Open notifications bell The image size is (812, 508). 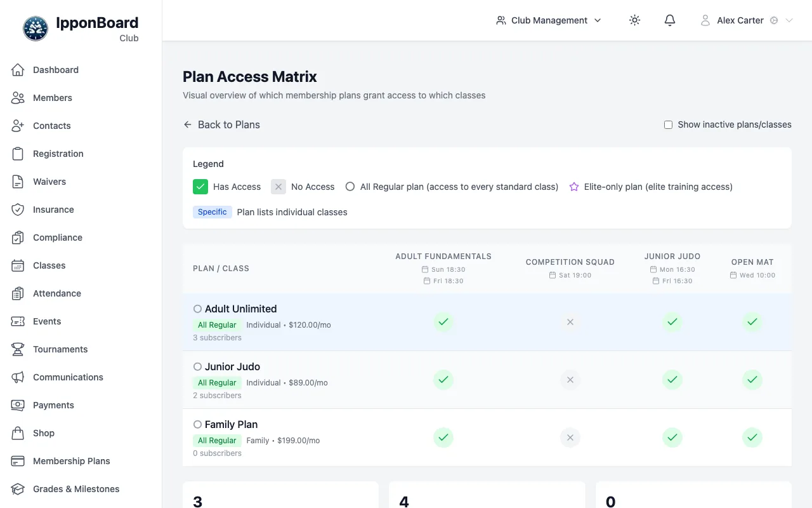click(670, 20)
